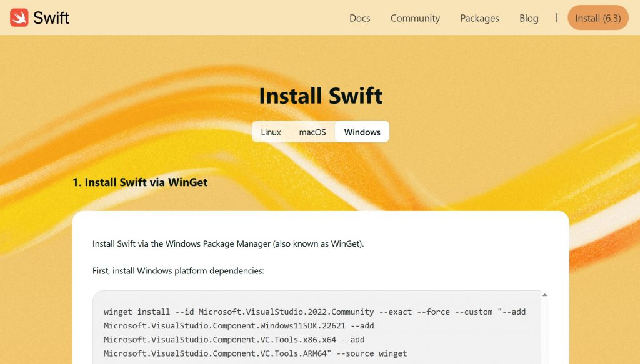
Task: Browse the Packages page
Action: click(x=479, y=18)
